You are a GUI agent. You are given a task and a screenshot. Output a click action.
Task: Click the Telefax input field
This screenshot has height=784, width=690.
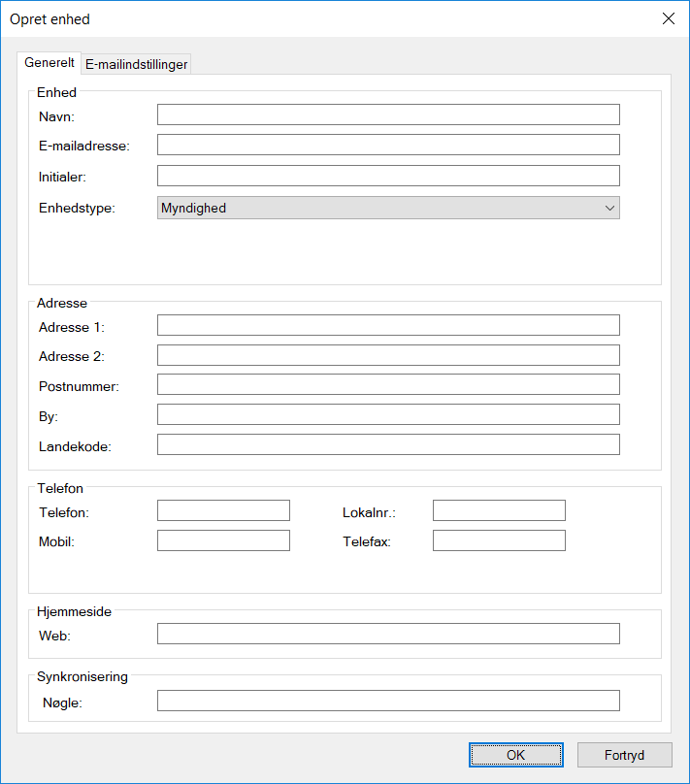499,540
